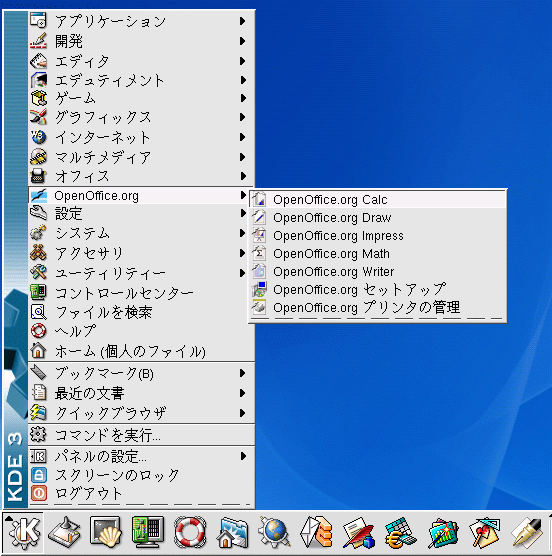Open ホーム (個人のファイル) entry
The image size is (552, 556).
point(141,351)
